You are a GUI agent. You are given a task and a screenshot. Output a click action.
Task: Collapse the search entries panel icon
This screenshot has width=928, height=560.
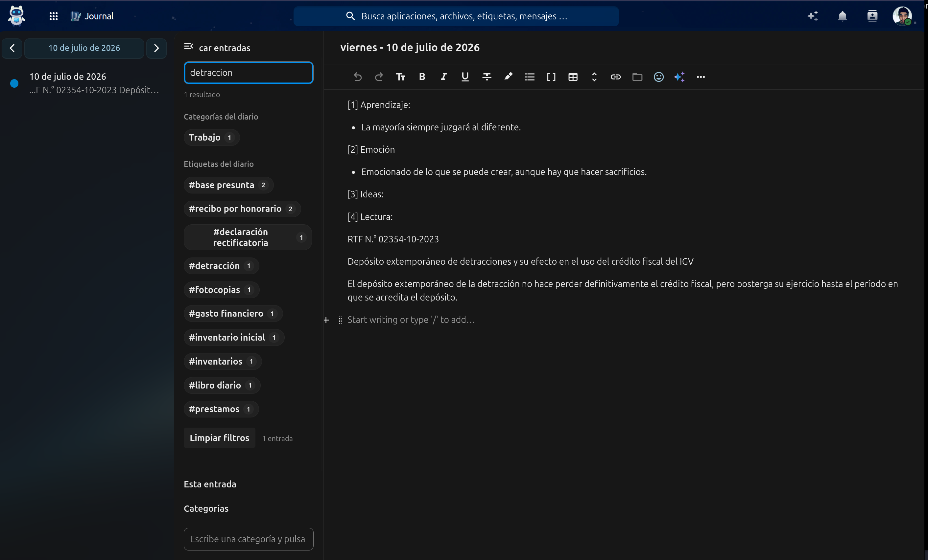tap(189, 47)
